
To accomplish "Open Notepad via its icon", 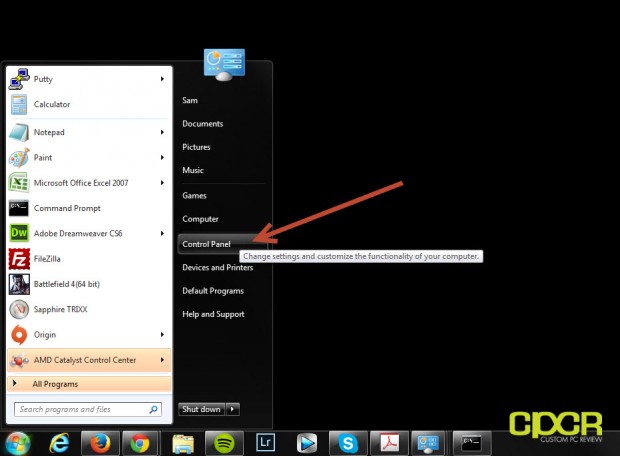I will tap(19, 132).
